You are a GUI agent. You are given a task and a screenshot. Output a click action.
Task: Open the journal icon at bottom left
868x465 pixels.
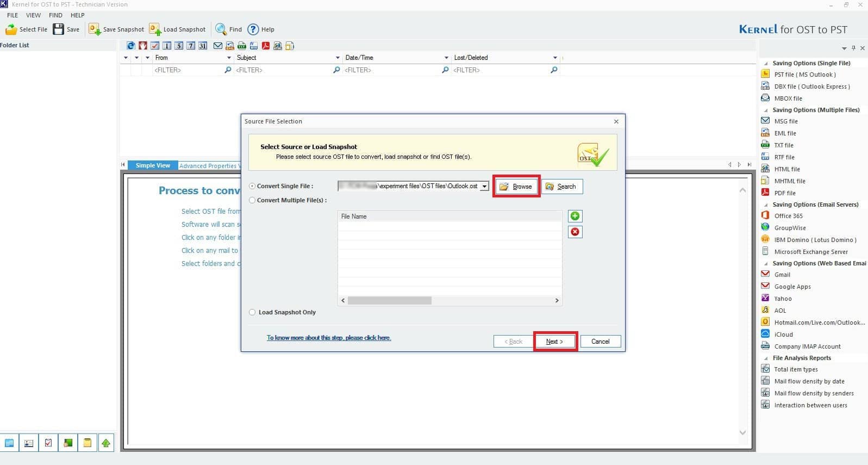(68, 443)
